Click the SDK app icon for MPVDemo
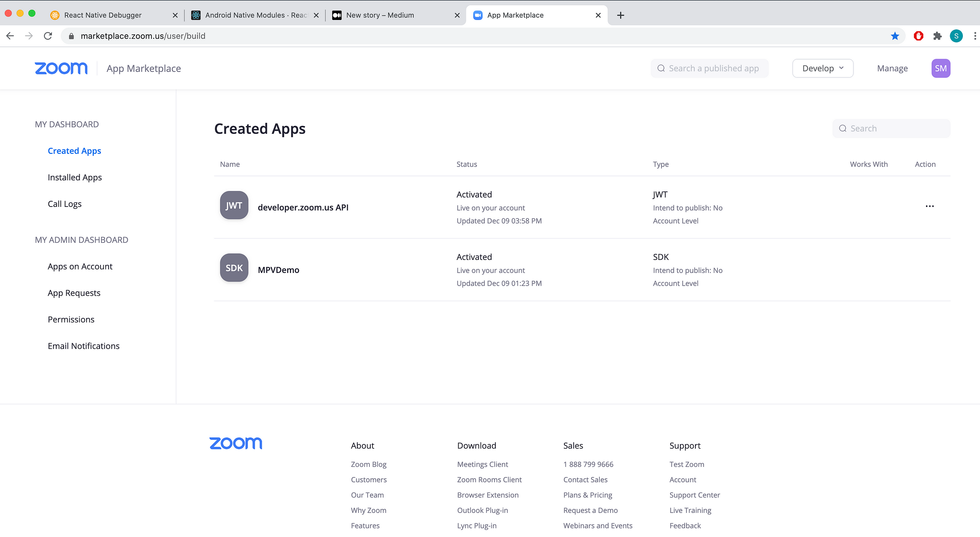 click(234, 268)
